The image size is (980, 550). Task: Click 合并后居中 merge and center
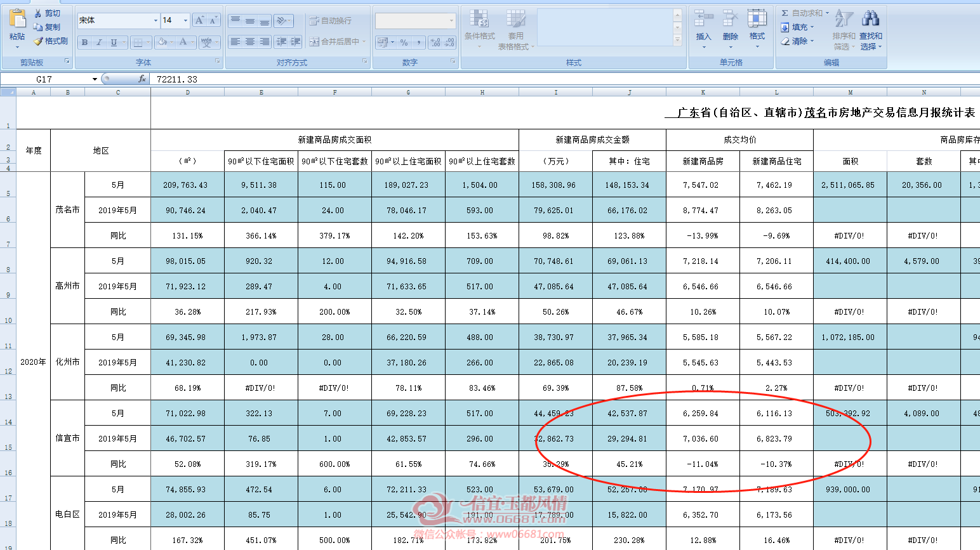[x=338, y=42]
